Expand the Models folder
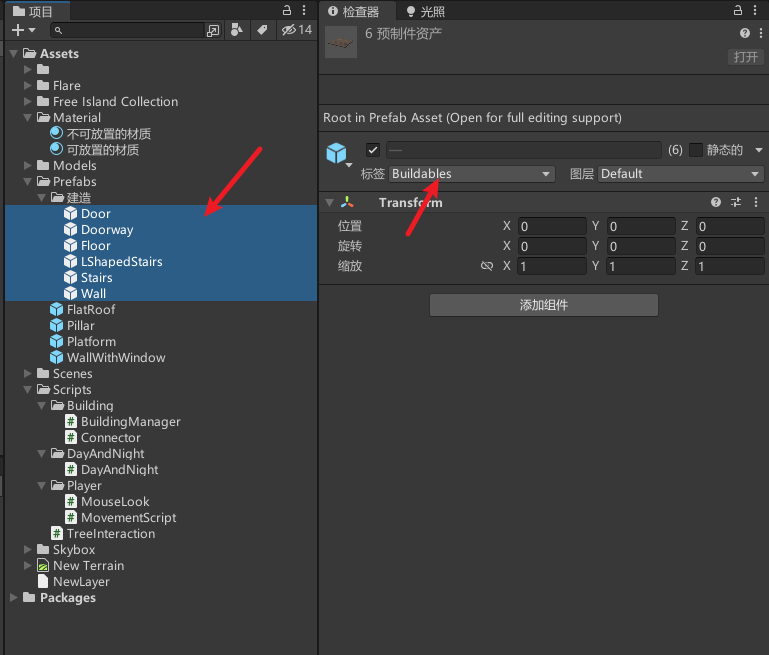 tap(27, 165)
